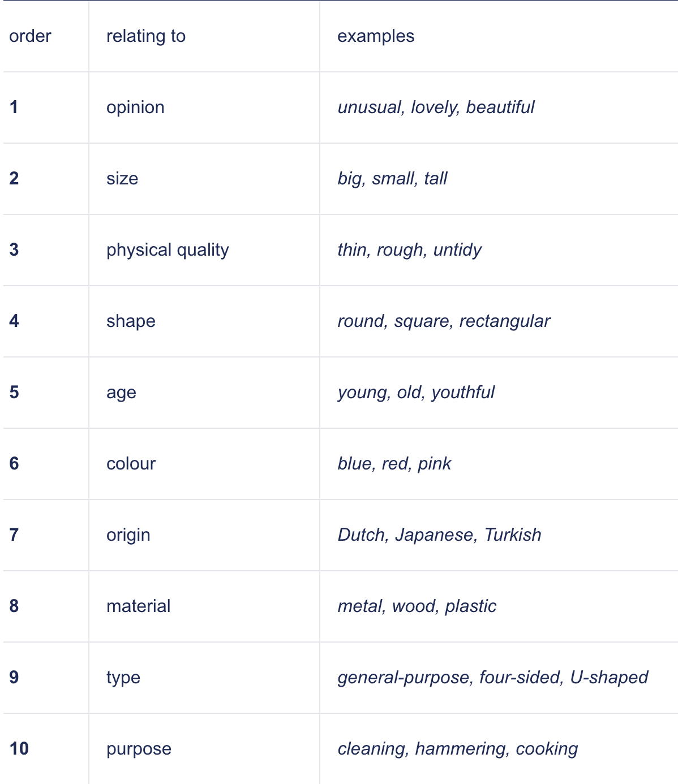The image size is (678, 784).
Task: Click the "general-purpose, four-sided, U-shaped" examples text
Action: 492,678
